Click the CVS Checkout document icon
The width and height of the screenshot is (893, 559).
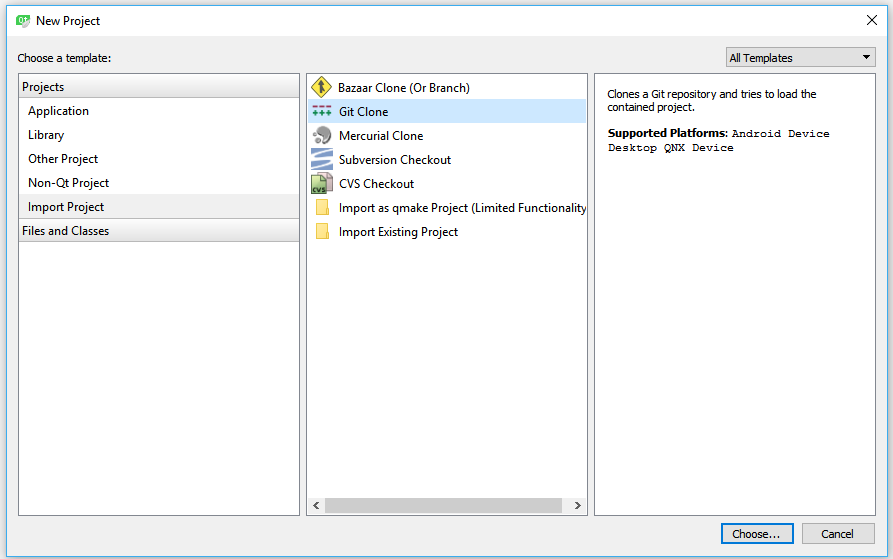(322, 183)
